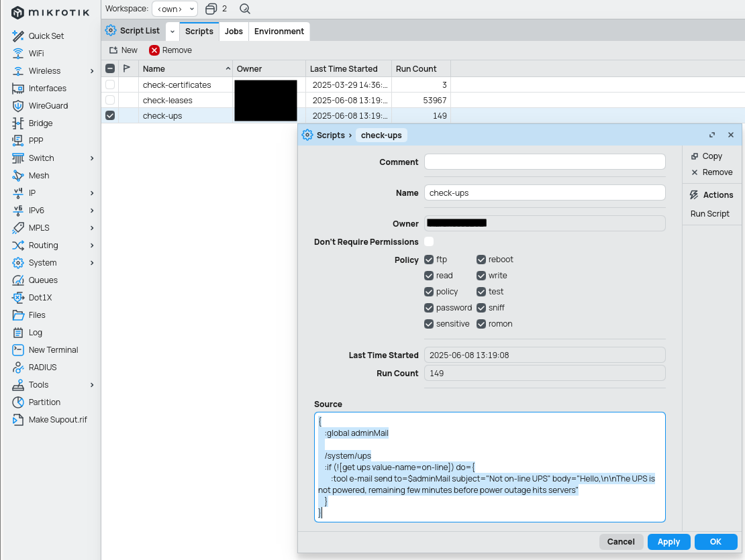Expand the Routing submenu

click(x=92, y=245)
